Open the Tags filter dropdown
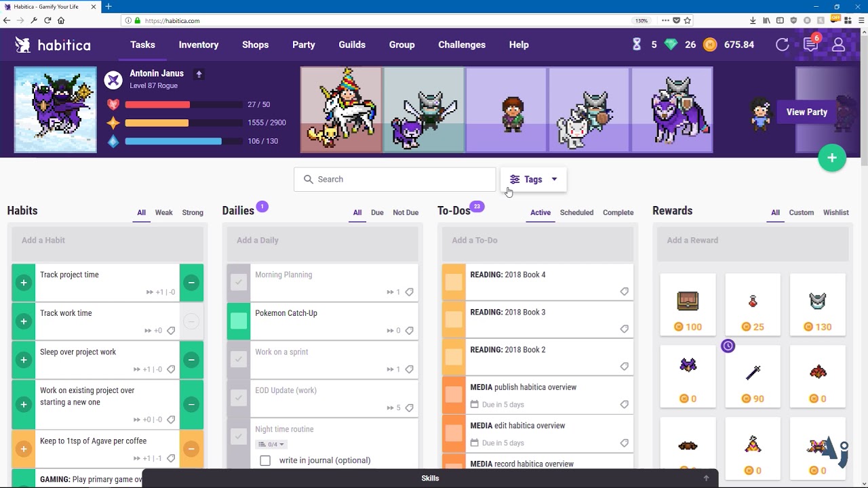This screenshot has height=488, width=868. 534,180
